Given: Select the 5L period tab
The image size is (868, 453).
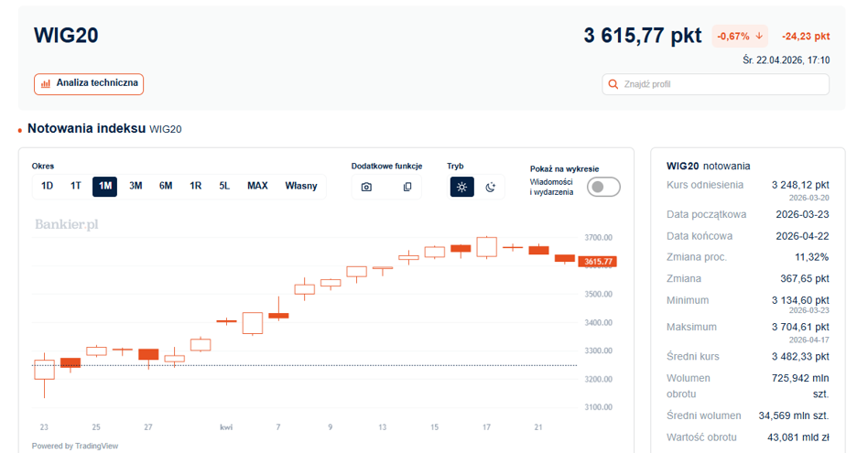Looking at the screenshot, I should pos(224,186).
